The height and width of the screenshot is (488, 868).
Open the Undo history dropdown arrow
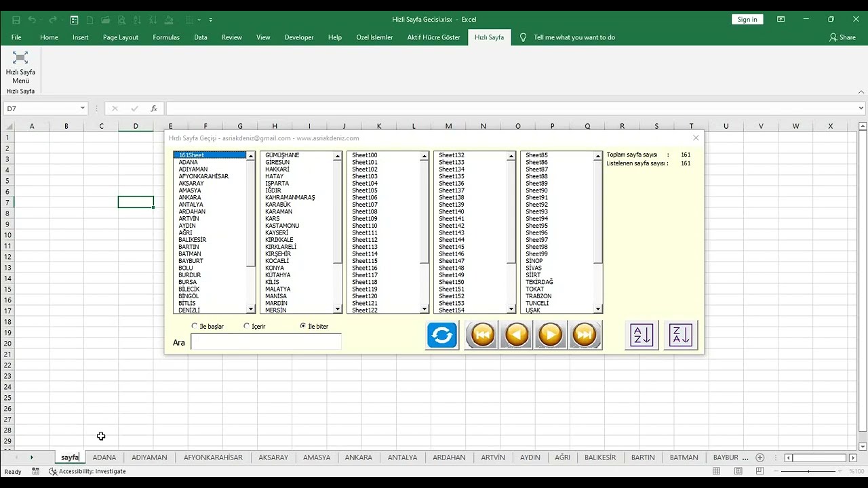coord(41,20)
